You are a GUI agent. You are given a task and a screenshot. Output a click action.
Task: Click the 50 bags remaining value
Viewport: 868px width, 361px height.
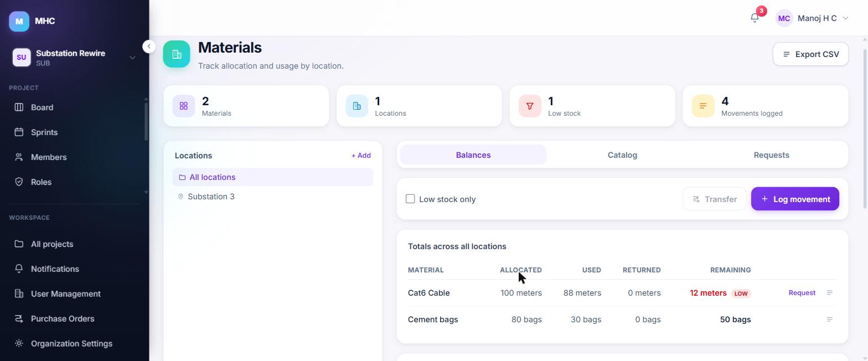(735, 319)
